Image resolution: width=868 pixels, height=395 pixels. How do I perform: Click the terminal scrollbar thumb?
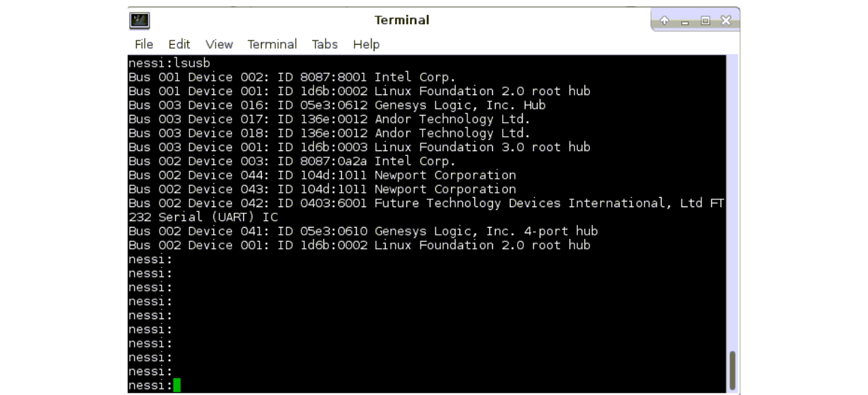tap(733, 369)
